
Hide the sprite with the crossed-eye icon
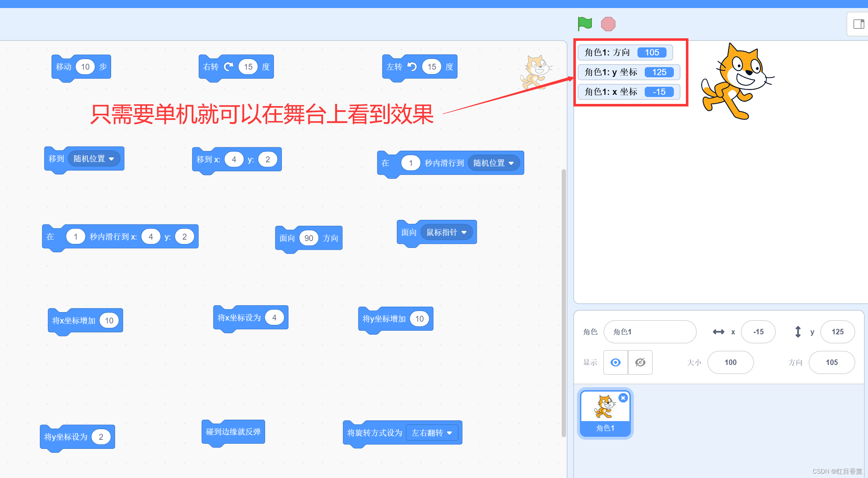coord(640,362)
